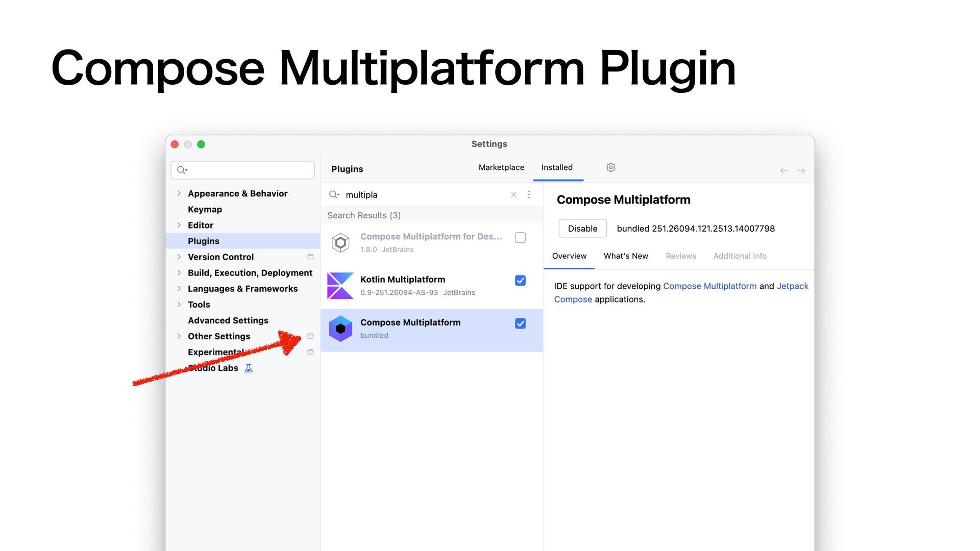Viewport: 980px width, 551px height.
Task: Open Advanced Settings page
Action: [243, 320]
